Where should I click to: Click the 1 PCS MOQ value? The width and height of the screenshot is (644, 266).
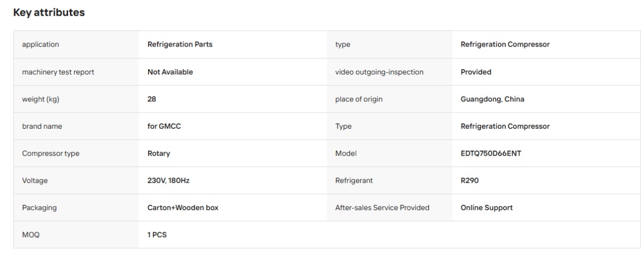[157, 234]
